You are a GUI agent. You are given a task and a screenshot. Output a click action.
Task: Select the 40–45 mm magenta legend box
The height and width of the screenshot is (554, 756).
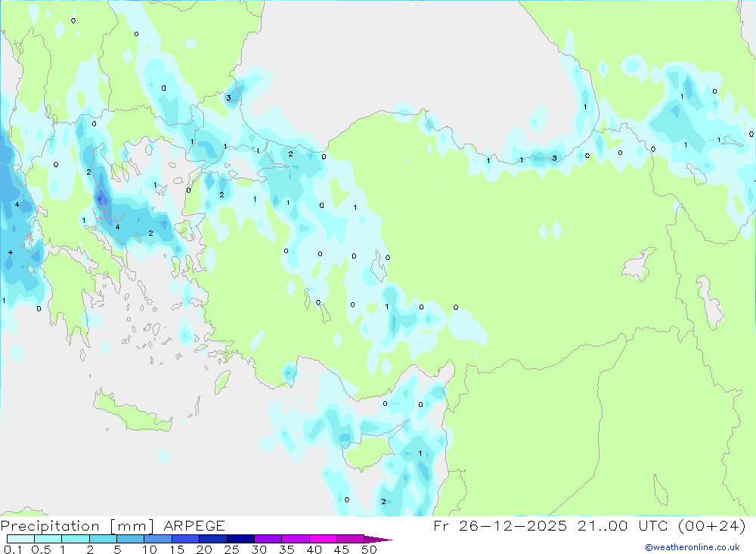tap(323, 539)
